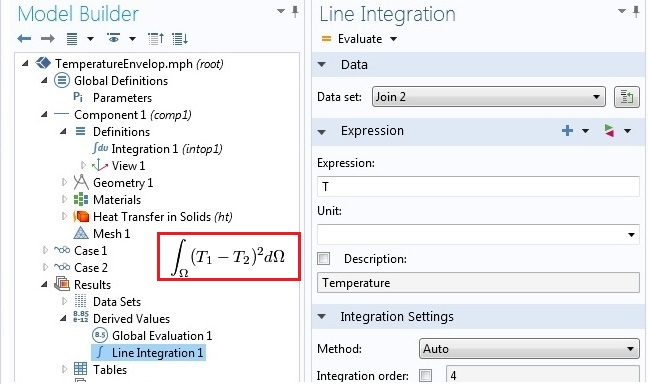Image resolution: width=649 pixels, height=386 pixels.
Task: Open the Method Auto dropdown
Action: pyautogui.click(x=529, y=349)
